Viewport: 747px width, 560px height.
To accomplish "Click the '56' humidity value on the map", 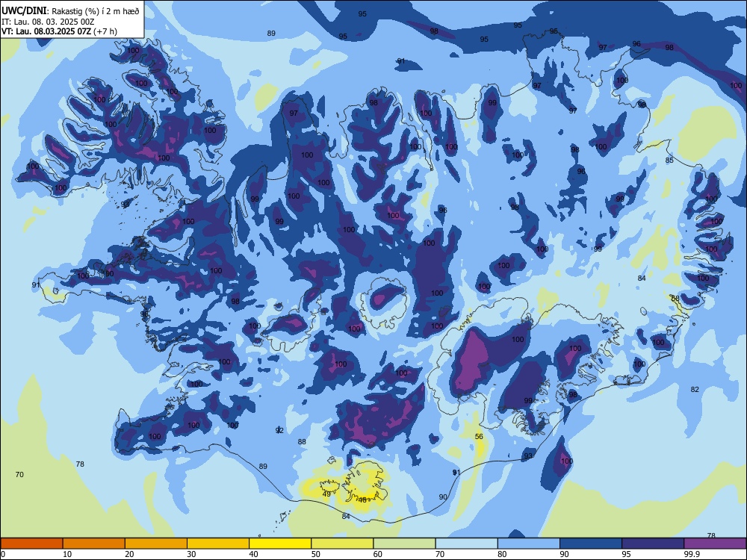I will pyautogui.click(x=480, y=436).
